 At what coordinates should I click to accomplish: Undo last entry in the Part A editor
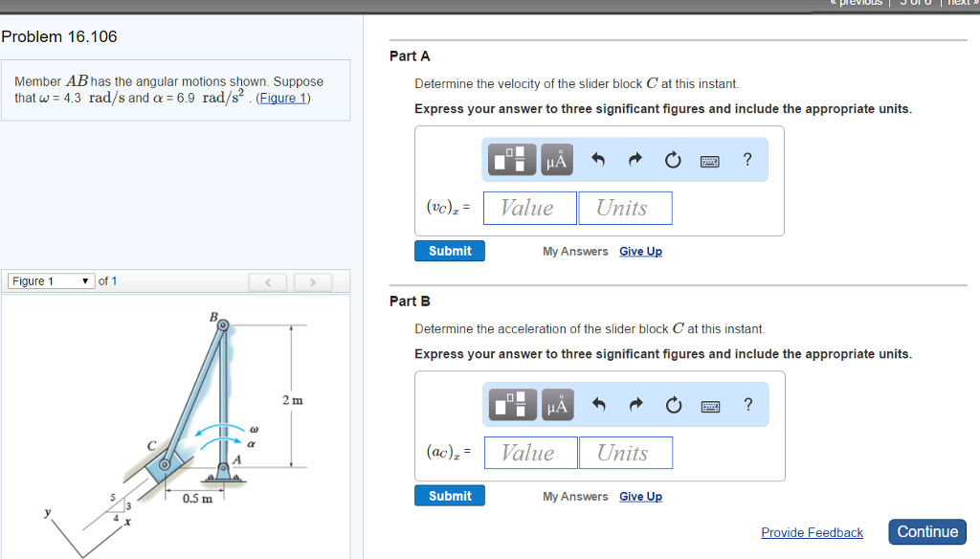click(x=597, y=160)
